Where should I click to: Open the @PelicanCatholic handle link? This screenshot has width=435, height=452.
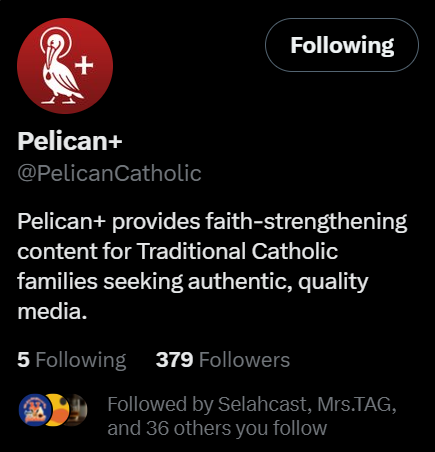click(x=109, y=173)
